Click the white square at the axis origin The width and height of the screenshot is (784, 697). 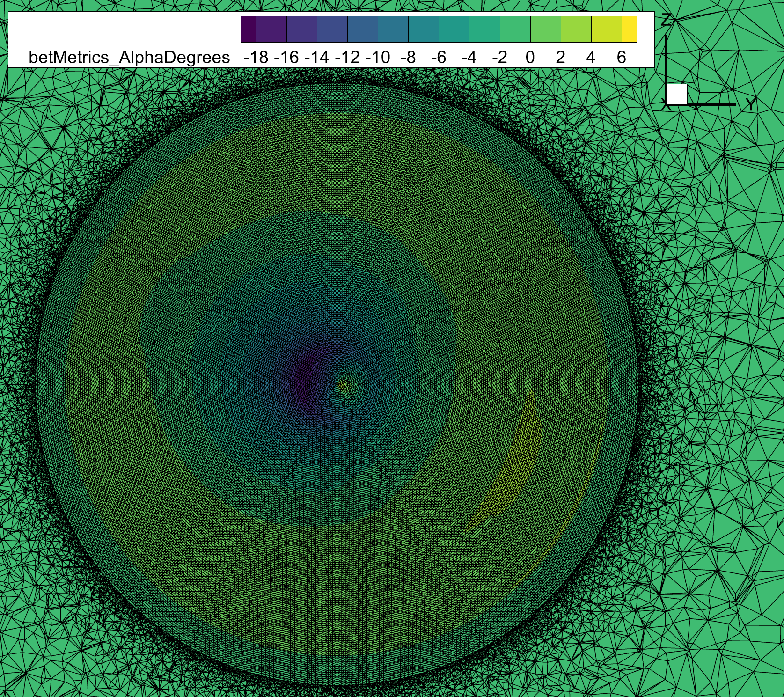click(x=676, y=95)
